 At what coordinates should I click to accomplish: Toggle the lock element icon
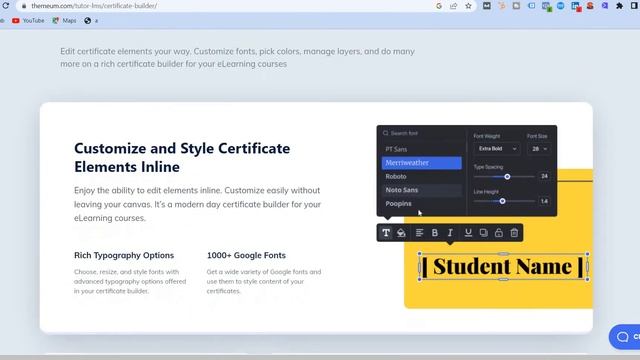[x=499, y=233]
